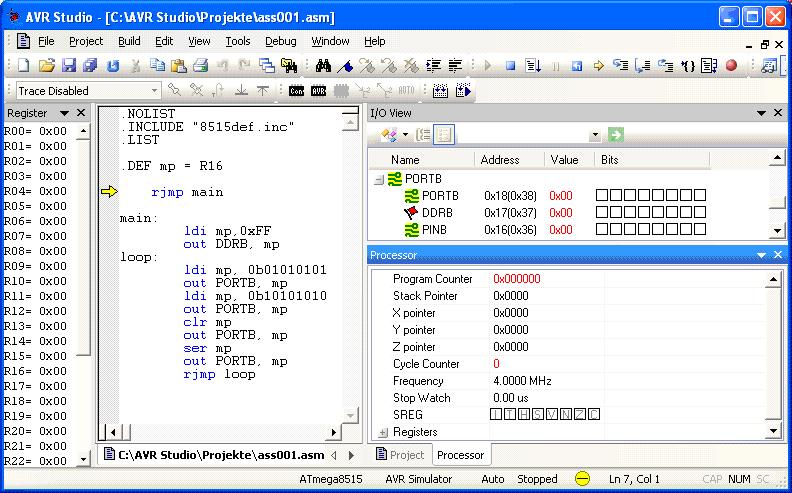Click the Save All icon

(90, 65)
